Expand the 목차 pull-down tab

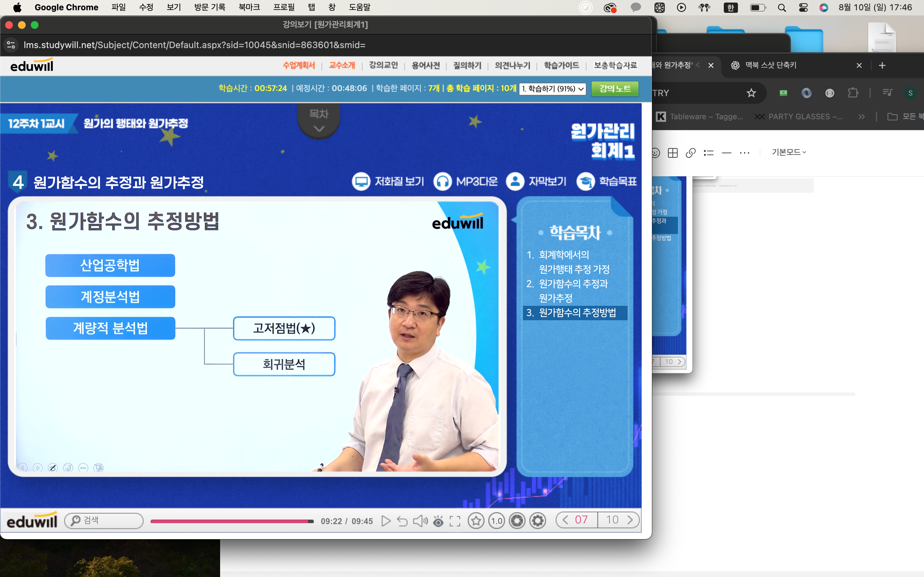click(x=319, y=121)
